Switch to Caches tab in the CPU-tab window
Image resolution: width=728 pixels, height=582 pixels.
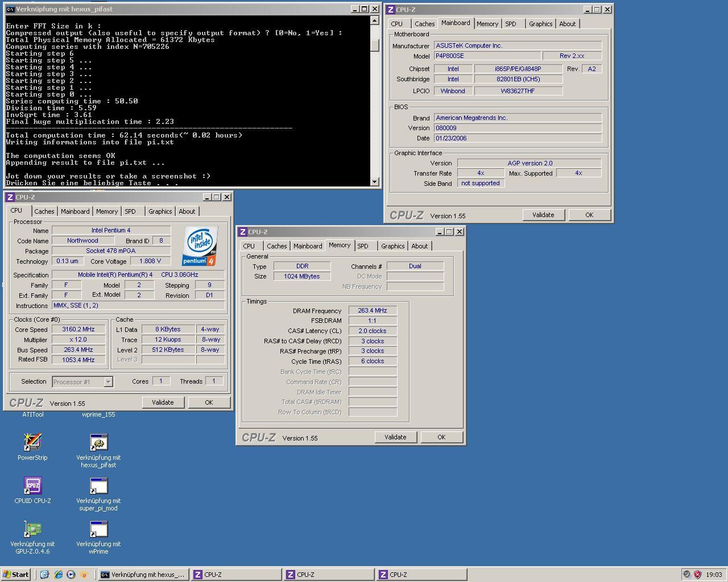point(44,211)
